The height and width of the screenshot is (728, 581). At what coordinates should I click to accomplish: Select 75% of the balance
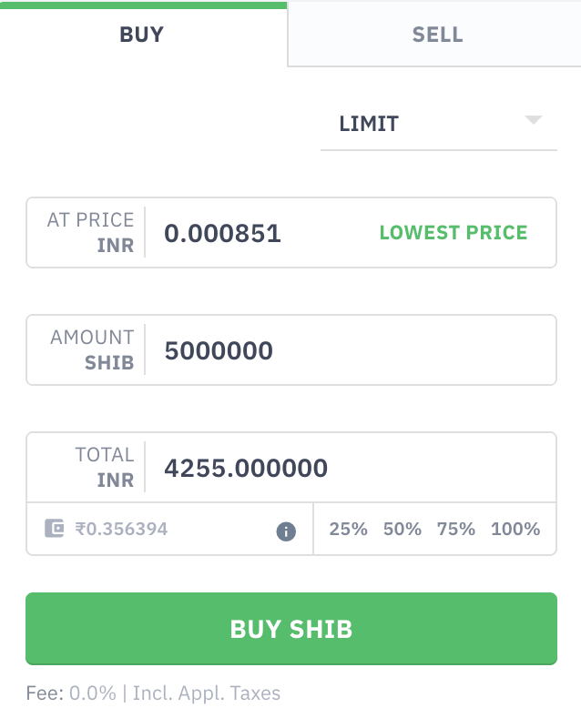tap(456, 529)
